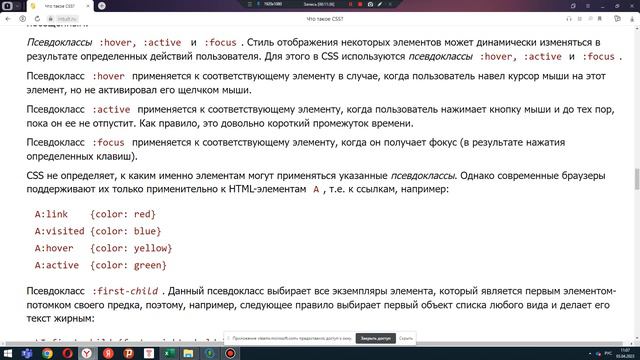
Task: Go back with the browser back arrow
Action: pos(8,19)
